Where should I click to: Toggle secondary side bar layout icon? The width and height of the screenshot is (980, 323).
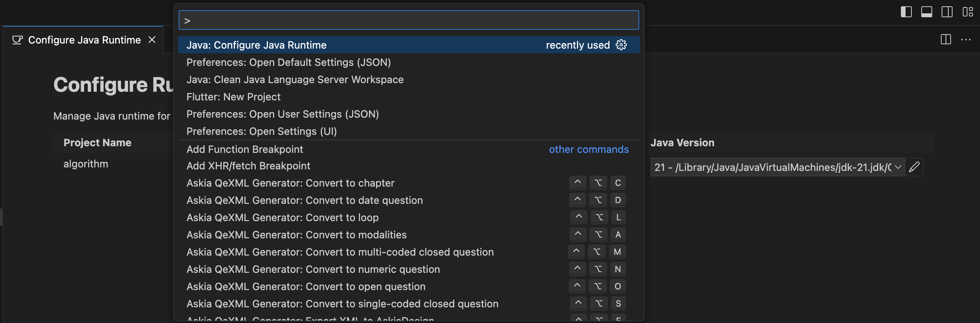[x=947, y=12]
